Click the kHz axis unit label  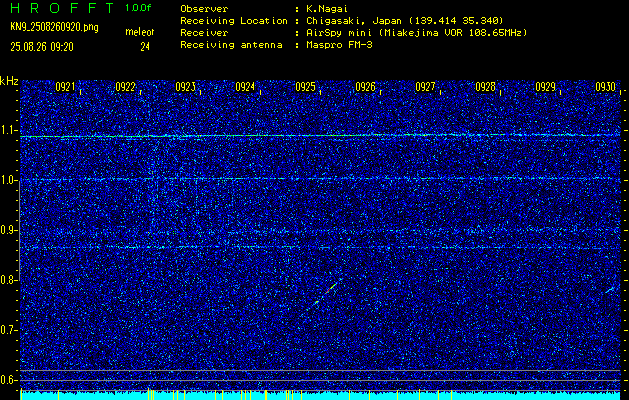click(x=9, y=81)
